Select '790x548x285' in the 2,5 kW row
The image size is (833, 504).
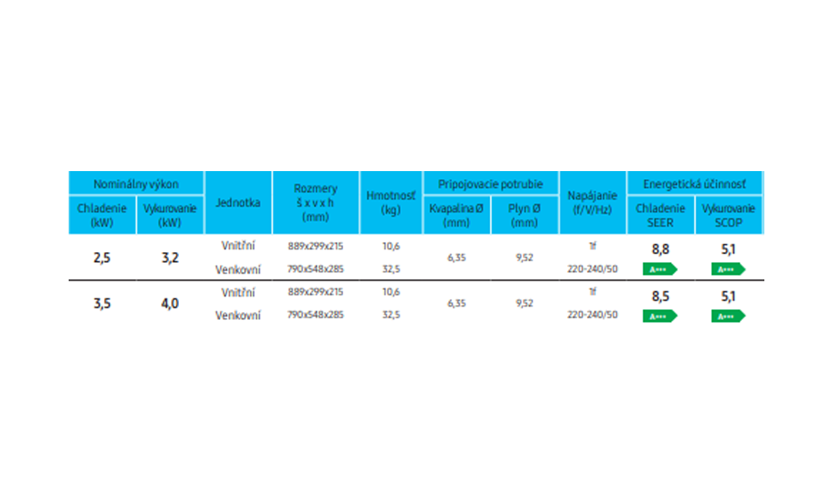315,269
